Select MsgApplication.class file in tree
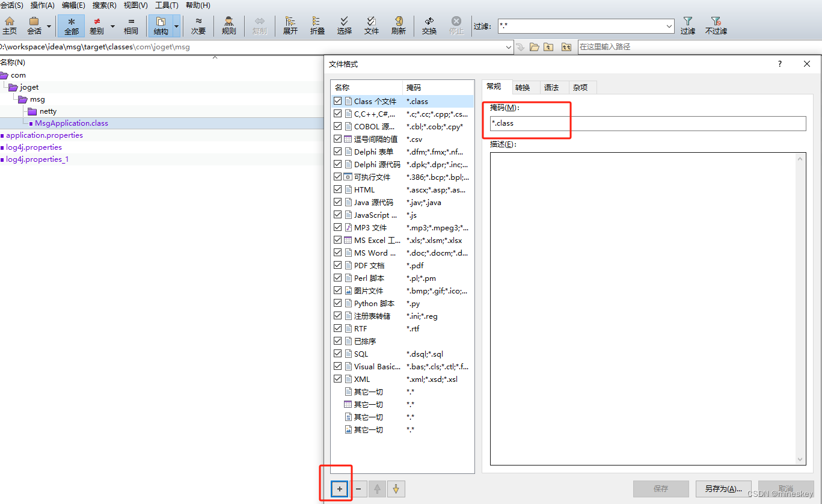The width and height of the screenshot is (822, 504). (x=72, y=123)
